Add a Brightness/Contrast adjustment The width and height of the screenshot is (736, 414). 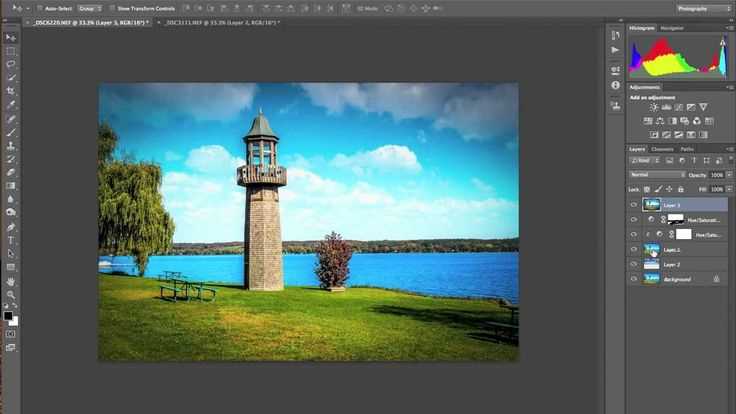tap(653, 107)
